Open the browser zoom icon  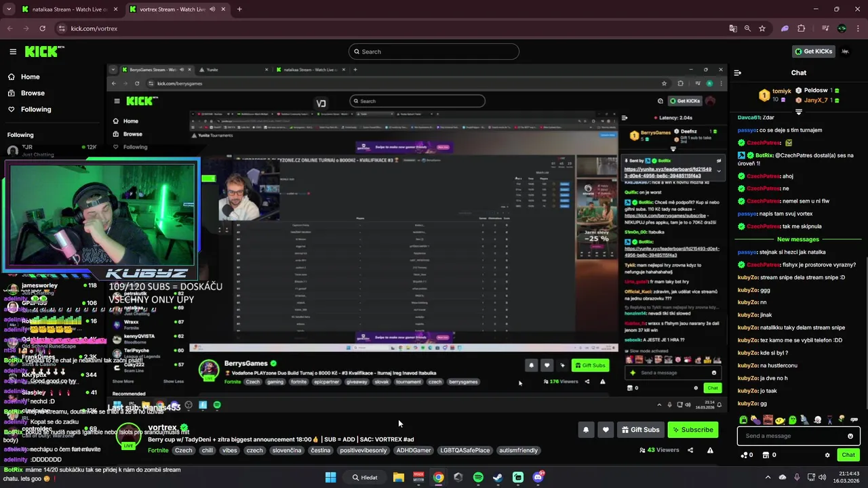click(x=747, y=28)
